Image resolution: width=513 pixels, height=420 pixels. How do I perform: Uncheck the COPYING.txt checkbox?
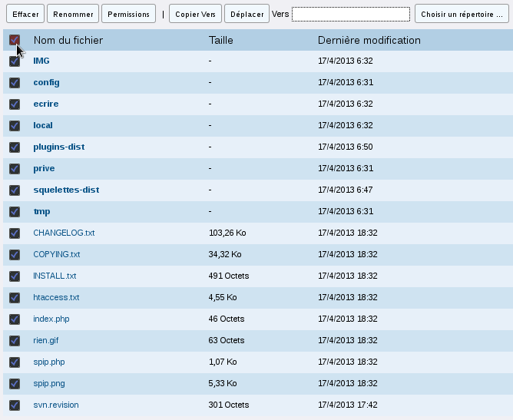[x=15, y=255]
